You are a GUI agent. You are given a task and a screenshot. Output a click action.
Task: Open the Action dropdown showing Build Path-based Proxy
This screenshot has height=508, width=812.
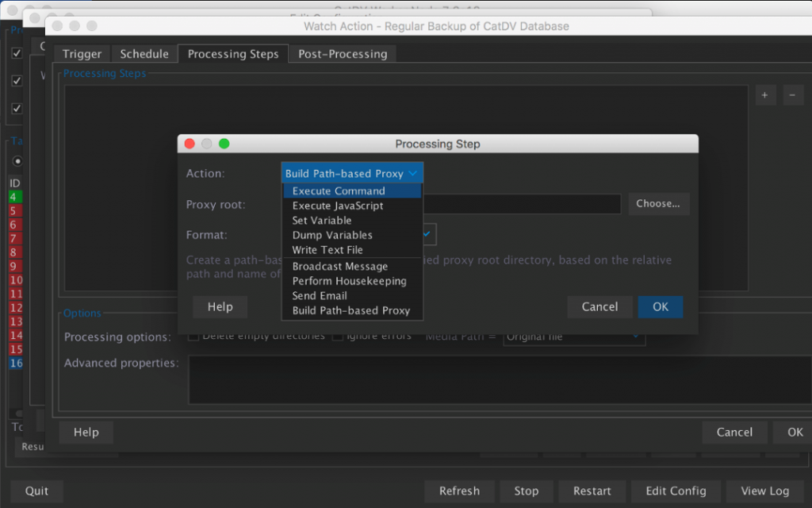351,173
